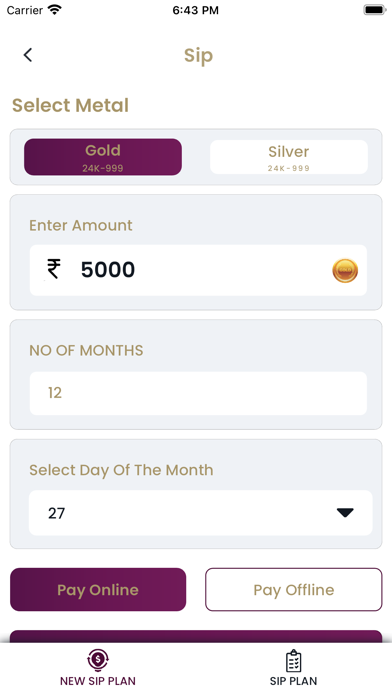Open the SIP Plan clipboard icon
Viewport: 392px width, 696px height.
[x=293, y=661]
